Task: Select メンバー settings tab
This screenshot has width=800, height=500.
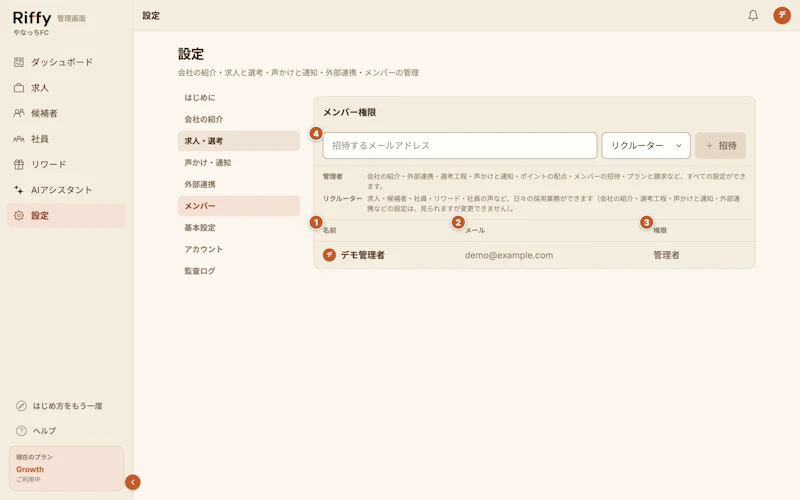Action: 238,206
